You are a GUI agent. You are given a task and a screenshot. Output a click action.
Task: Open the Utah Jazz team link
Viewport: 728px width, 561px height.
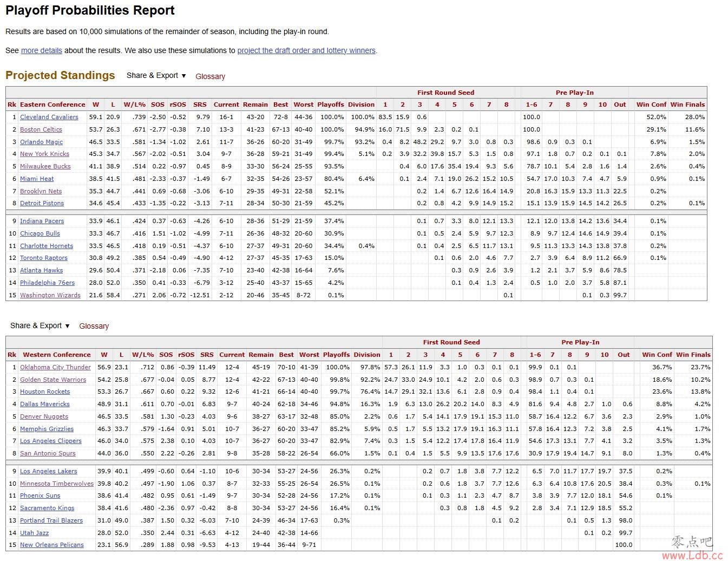(35, 533)
